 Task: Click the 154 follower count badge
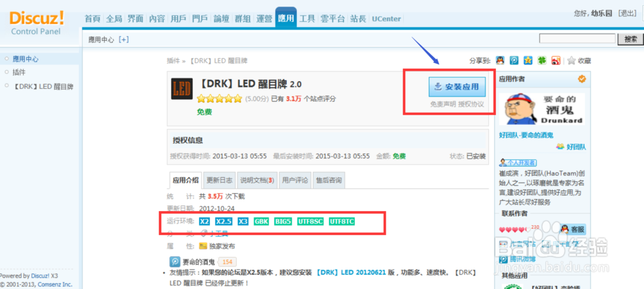(x=227, y=263)
